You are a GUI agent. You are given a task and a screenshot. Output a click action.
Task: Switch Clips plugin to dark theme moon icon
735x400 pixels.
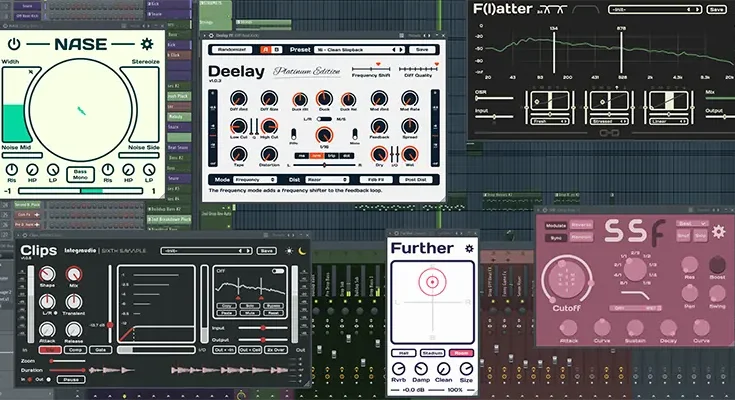tap(304, 251)
